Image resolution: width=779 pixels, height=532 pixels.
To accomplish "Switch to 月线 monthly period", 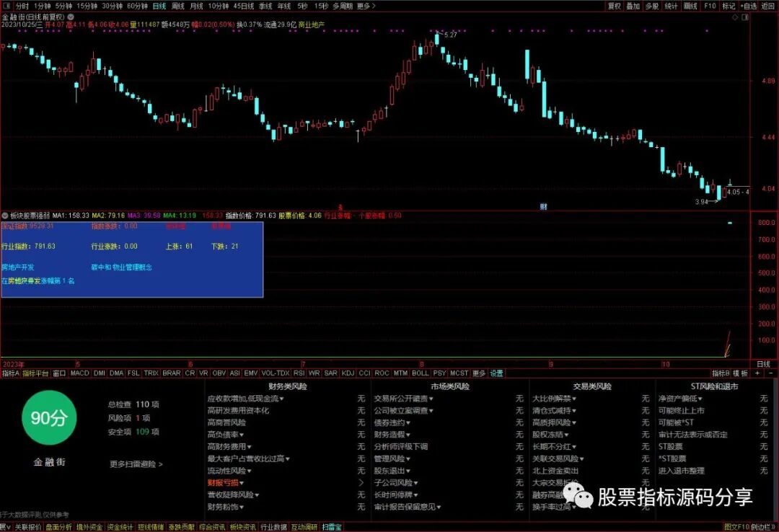I will (x=197, y=6).
